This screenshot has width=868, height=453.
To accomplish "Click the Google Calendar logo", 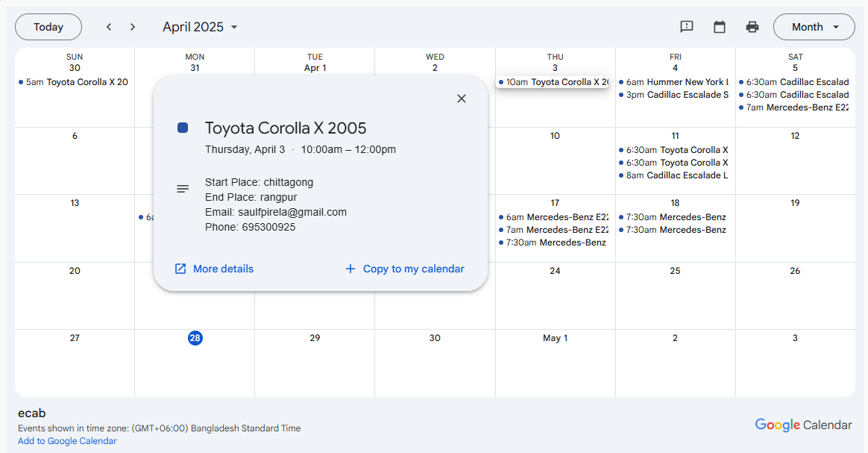I will point(803,425).
